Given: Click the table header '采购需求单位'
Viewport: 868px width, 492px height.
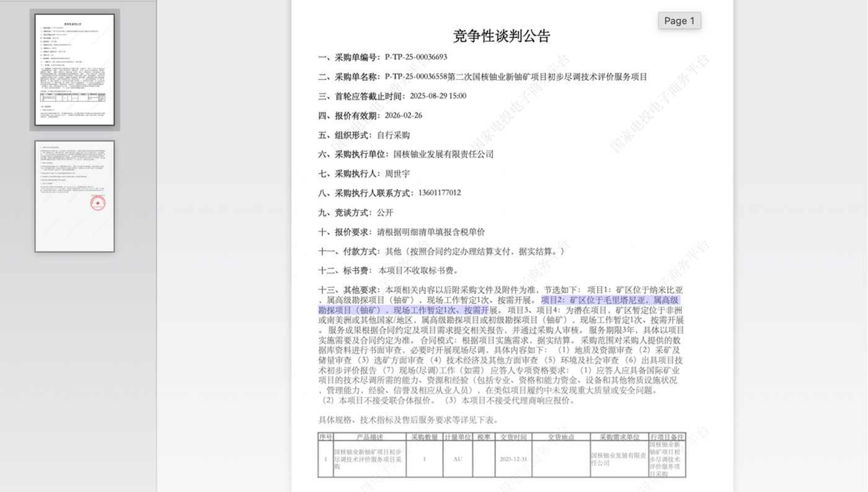Looking at the screenshot, I should [x=619, y=437].
